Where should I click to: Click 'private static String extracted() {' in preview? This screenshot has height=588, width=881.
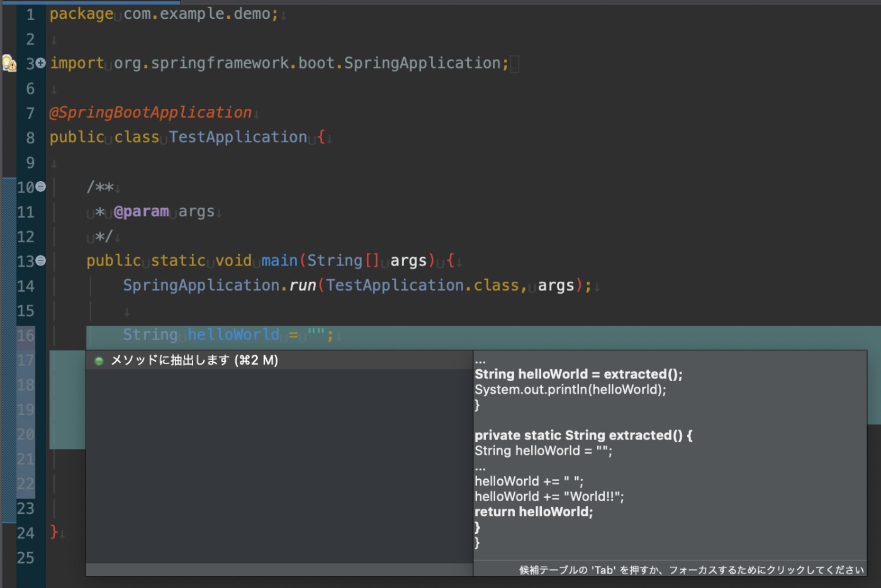[x=583, y=435]
